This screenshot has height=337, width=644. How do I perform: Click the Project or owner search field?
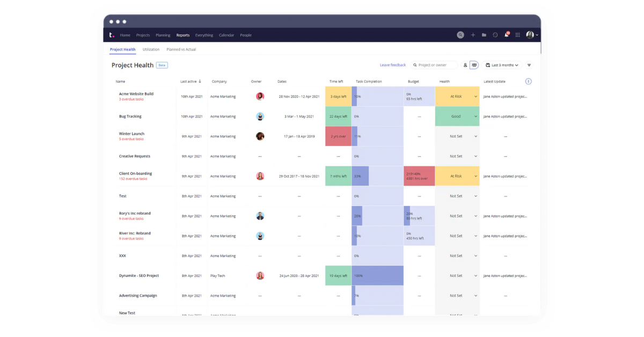tap(435, 65)
